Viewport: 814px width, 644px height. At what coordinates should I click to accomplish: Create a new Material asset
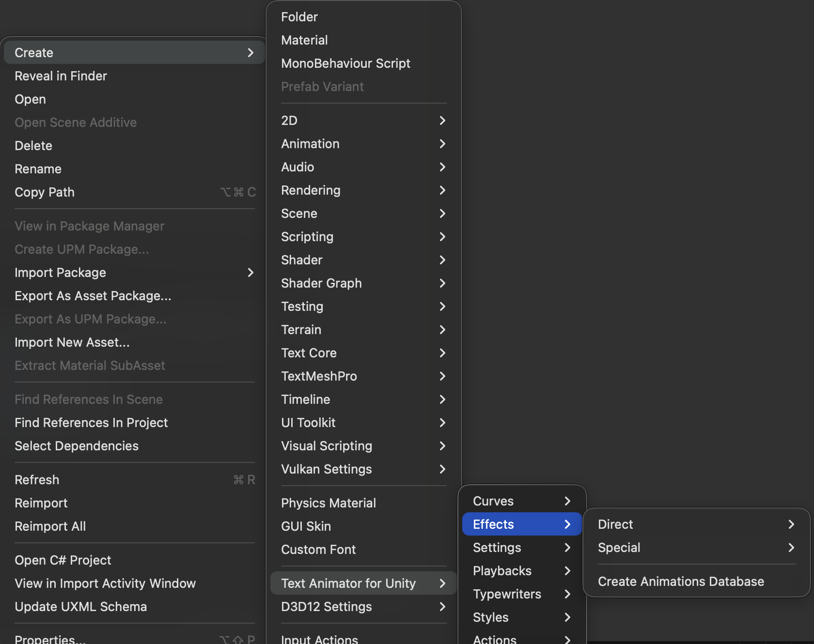tap(304, 40)
